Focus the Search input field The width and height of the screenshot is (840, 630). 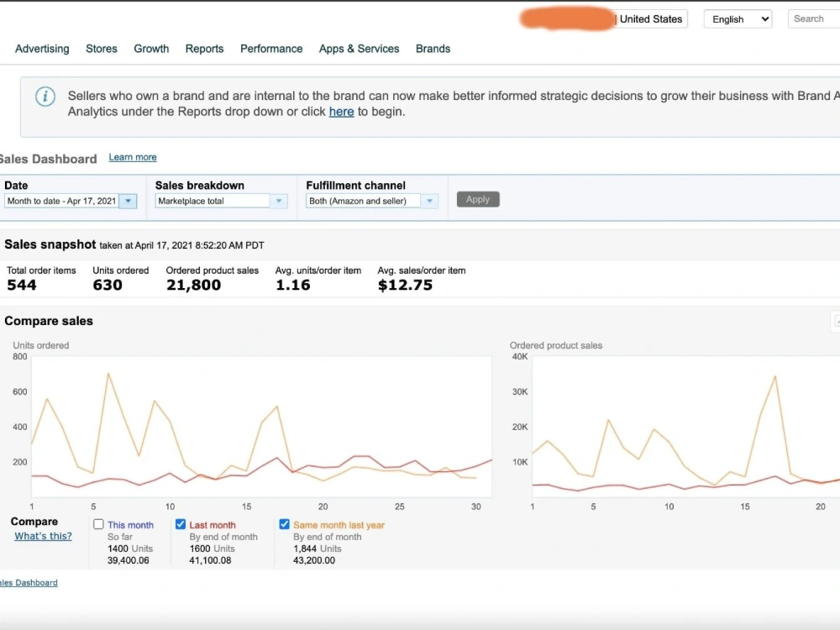[x=814, y=18]
